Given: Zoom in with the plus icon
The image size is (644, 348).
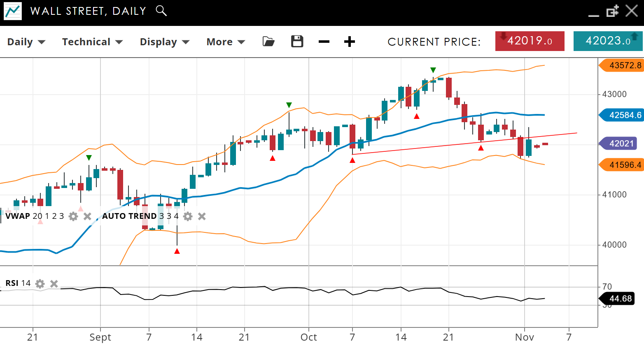Looking at the screenshot, I should point(350,42).
